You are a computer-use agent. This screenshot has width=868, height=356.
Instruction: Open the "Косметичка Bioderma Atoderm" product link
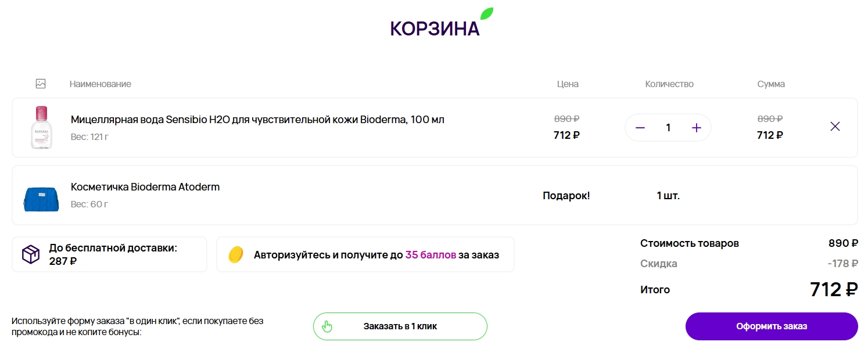pos(145,187)
